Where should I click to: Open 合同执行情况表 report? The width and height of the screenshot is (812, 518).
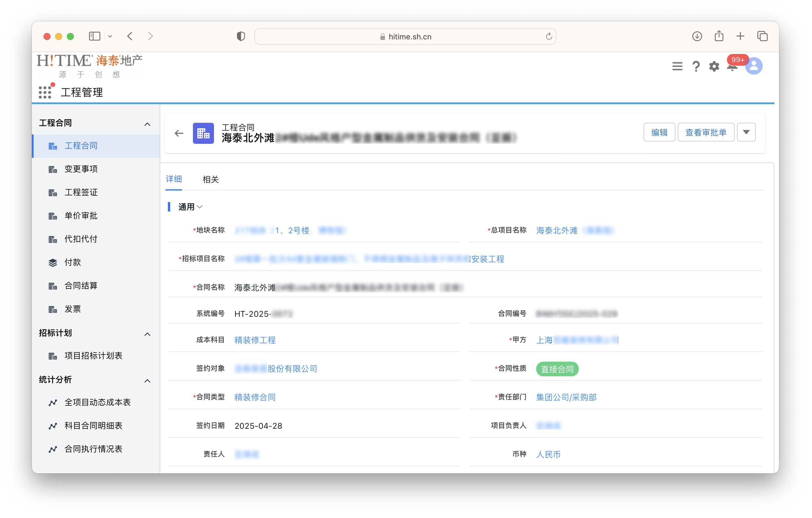coord(96,449)
